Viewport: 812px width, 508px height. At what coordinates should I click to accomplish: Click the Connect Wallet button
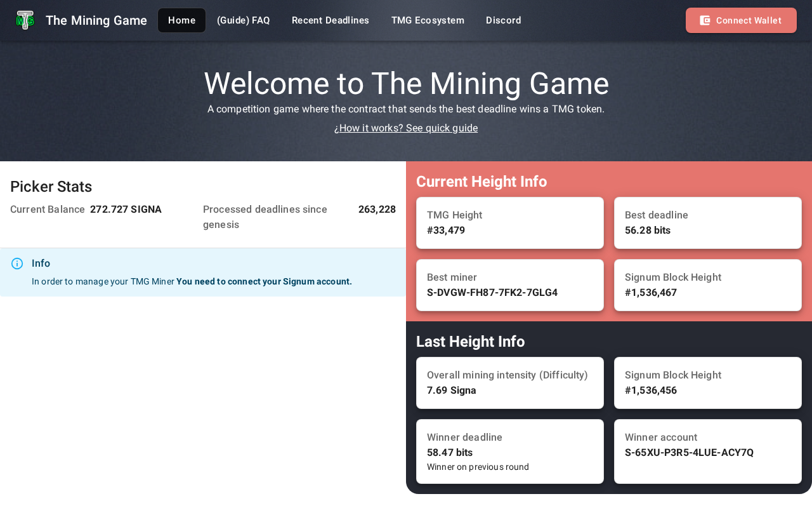click(x=741, y=20)
